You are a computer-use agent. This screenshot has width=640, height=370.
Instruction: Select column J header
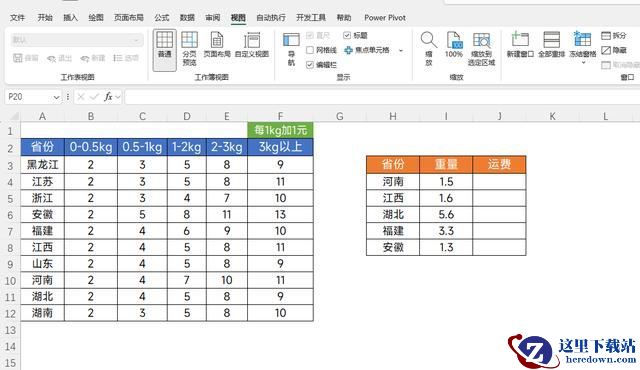(x=499, y=116)
